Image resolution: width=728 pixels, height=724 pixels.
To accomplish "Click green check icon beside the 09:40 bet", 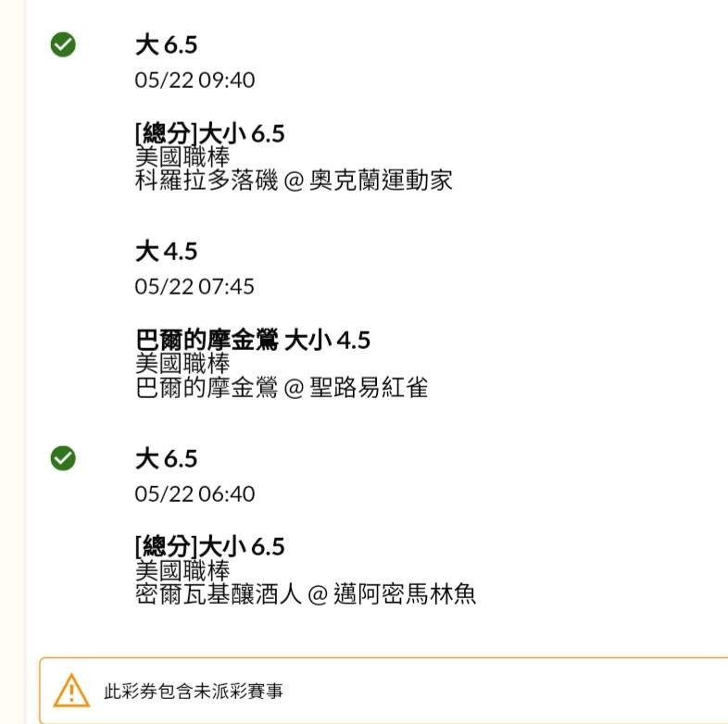I will click(x=63, y=44).
